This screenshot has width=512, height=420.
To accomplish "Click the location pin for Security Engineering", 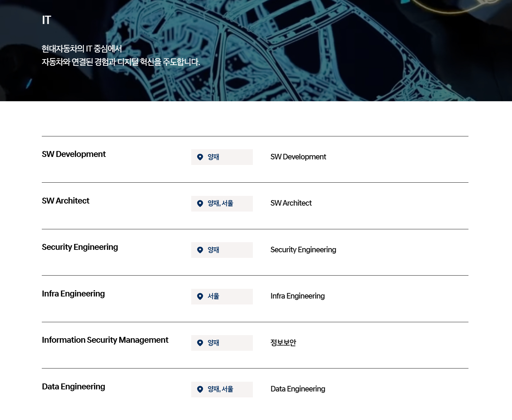I will click(200, 250).
